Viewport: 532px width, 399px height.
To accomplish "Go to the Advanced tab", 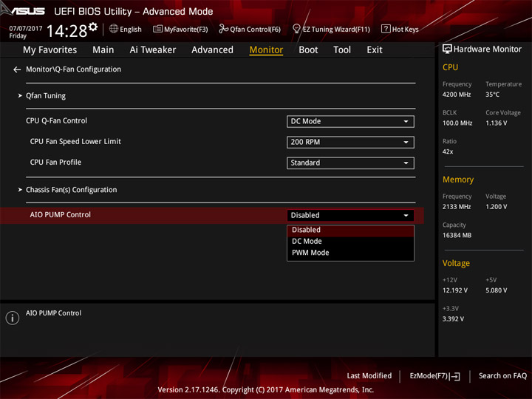I will pos(212,50).
